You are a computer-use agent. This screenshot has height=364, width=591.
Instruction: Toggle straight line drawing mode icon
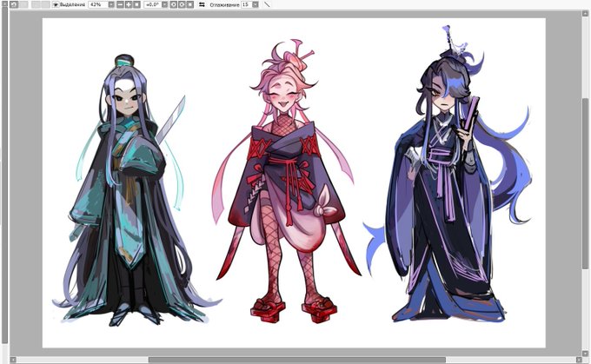[x=267, y=4]
